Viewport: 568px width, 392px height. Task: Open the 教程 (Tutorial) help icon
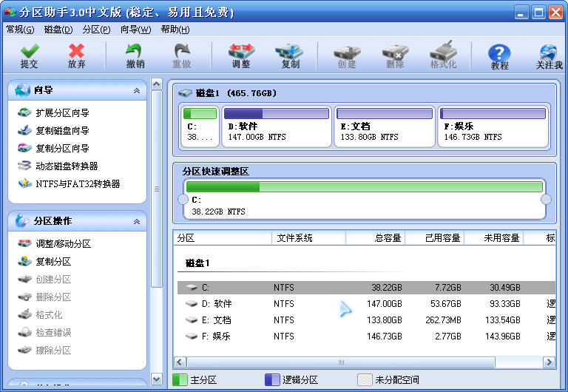[499, 56]
